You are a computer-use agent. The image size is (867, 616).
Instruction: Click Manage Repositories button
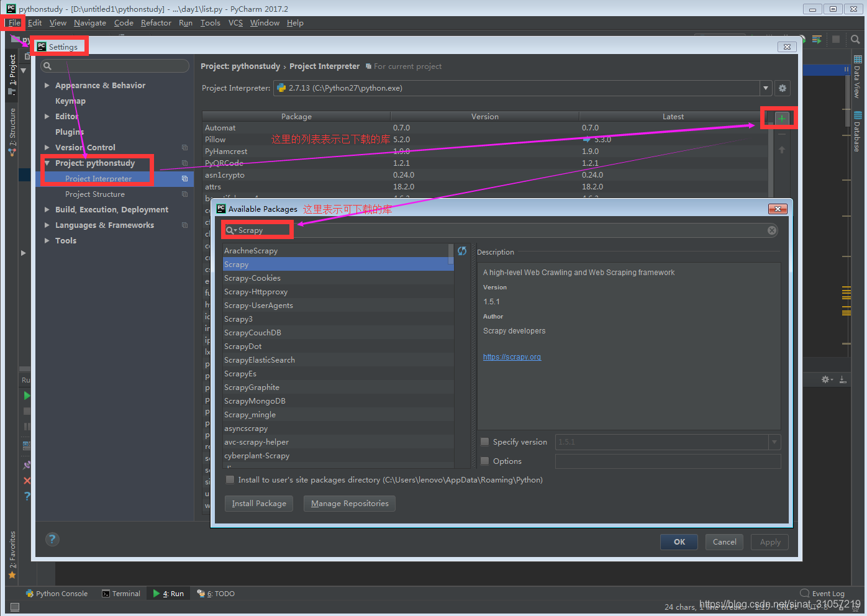coord(350,504)
